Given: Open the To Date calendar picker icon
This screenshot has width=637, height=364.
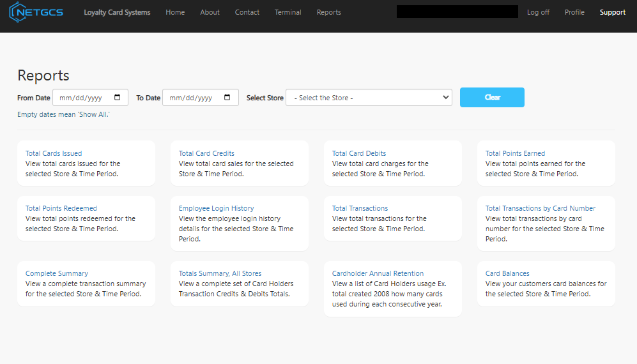Looking at the screenshot, I should tap(227, 98).
